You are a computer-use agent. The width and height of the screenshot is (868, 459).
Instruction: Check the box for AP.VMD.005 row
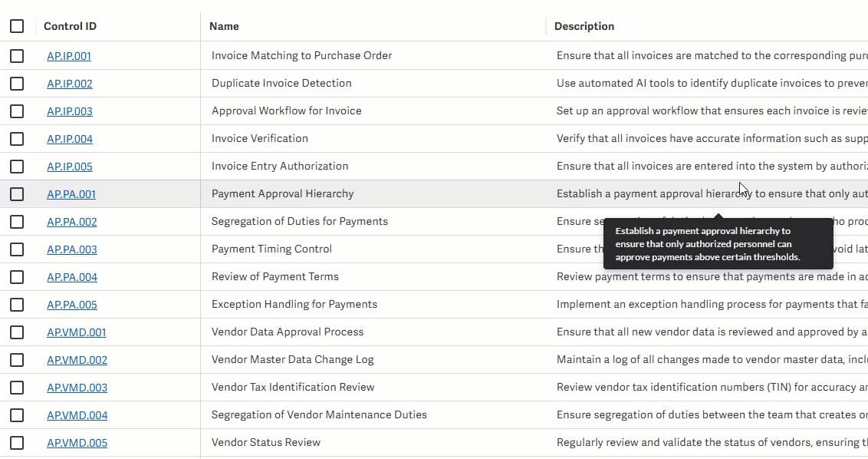click(x=17, y=443)
